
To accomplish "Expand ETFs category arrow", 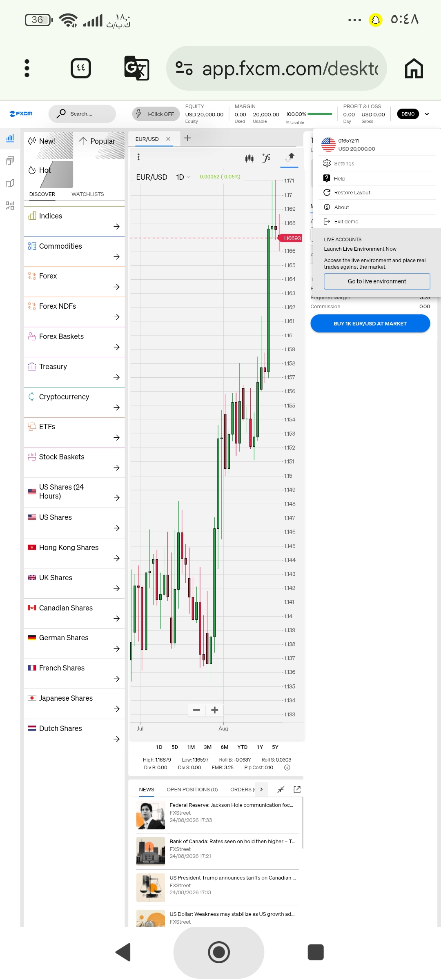I will (116, 438).
